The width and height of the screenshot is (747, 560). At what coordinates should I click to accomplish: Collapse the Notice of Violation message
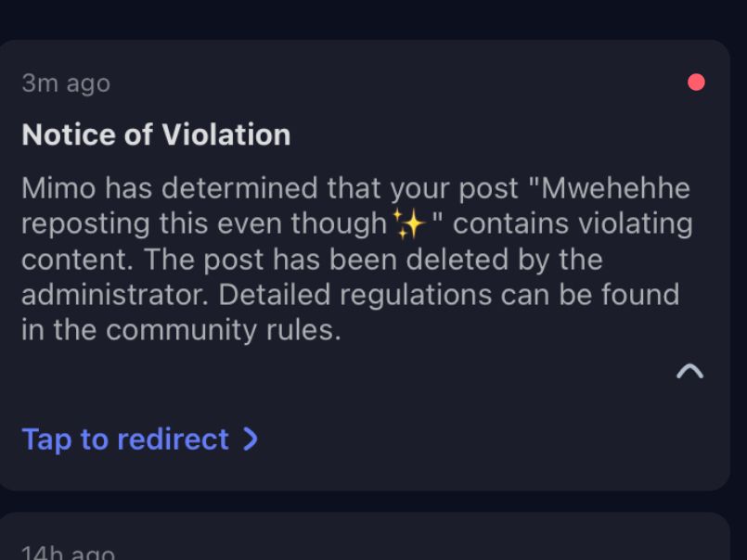click(689, 372)
